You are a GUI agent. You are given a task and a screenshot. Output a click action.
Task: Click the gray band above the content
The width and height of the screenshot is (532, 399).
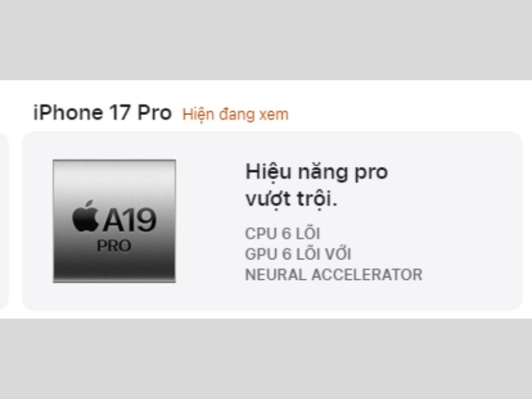point(266,40)
